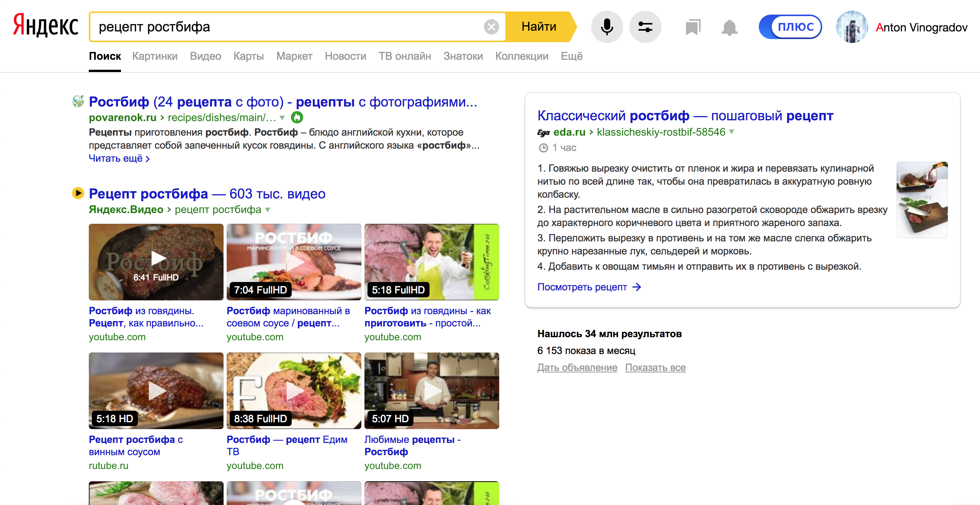The image size is (980, 505).
Task: Open the Ещё menu tab
Action: click(x=572, y=56)
